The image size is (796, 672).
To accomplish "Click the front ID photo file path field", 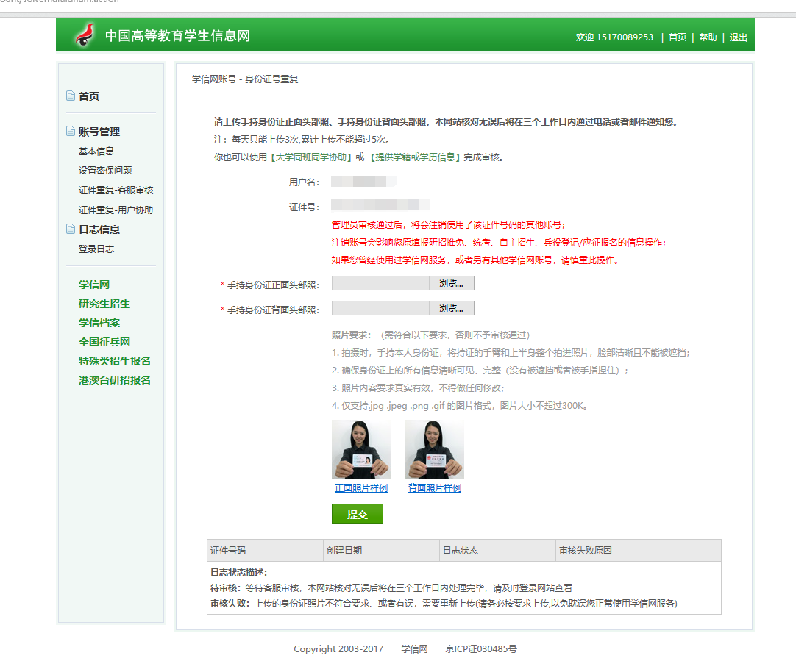I will point(380,282).
